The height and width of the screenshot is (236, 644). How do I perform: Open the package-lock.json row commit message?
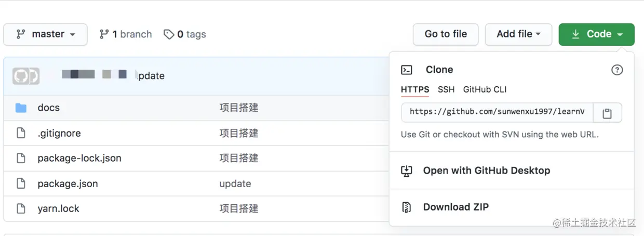(239, 158)
